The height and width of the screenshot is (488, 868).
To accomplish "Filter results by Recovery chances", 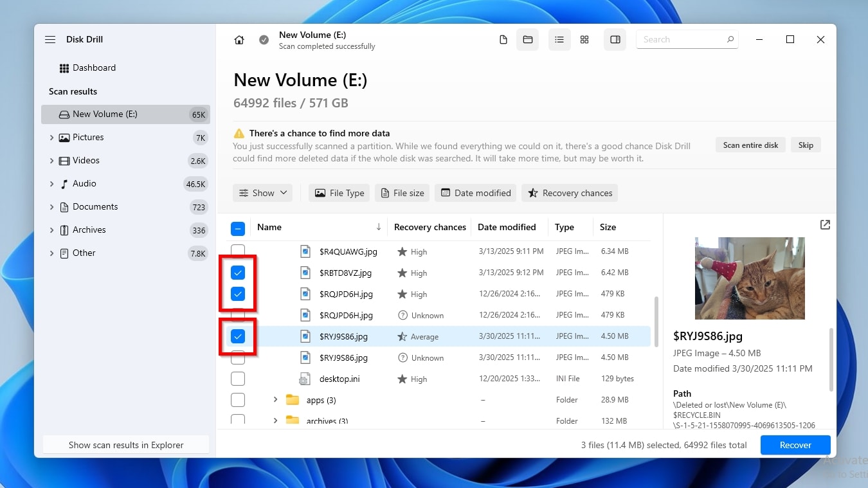I will 570,193.
